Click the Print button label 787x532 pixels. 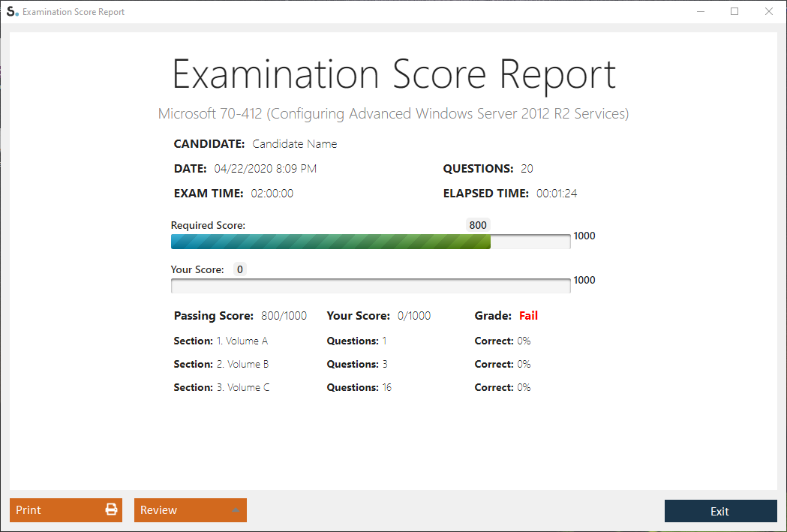click(x=29, y=510)
